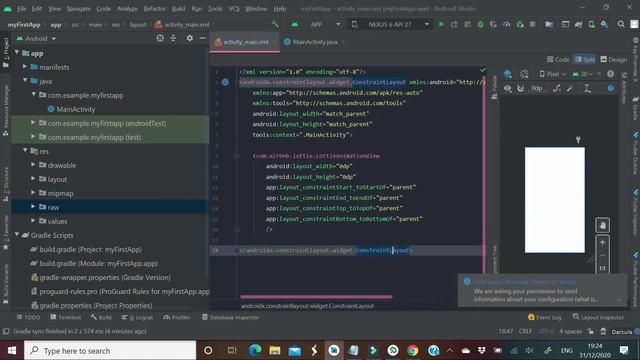
Task: Open the Pixel device dropdown in preview
Action: pos(553,74)
